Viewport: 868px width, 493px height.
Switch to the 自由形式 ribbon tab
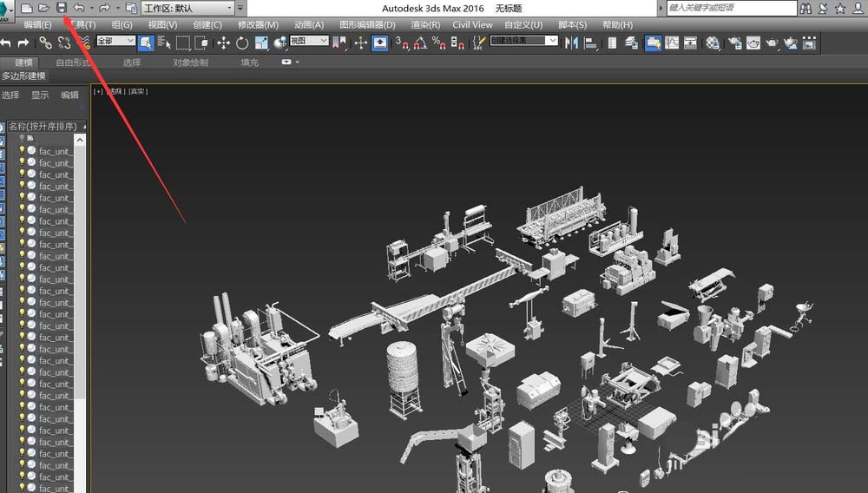coord(73,62)
